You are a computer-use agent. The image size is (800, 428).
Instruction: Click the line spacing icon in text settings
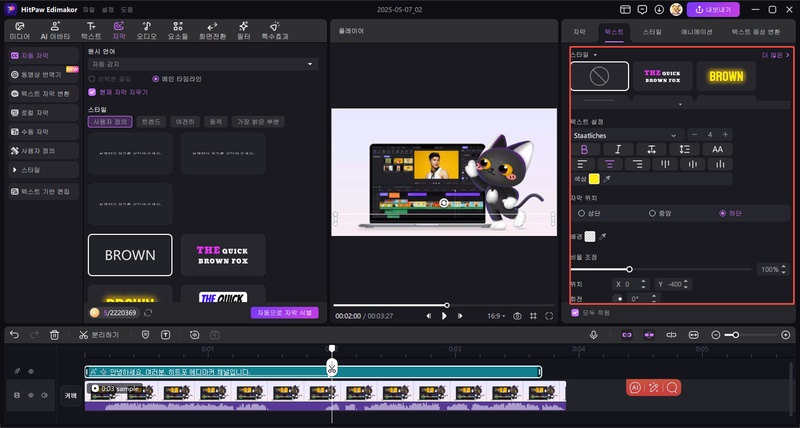point(684,149)
